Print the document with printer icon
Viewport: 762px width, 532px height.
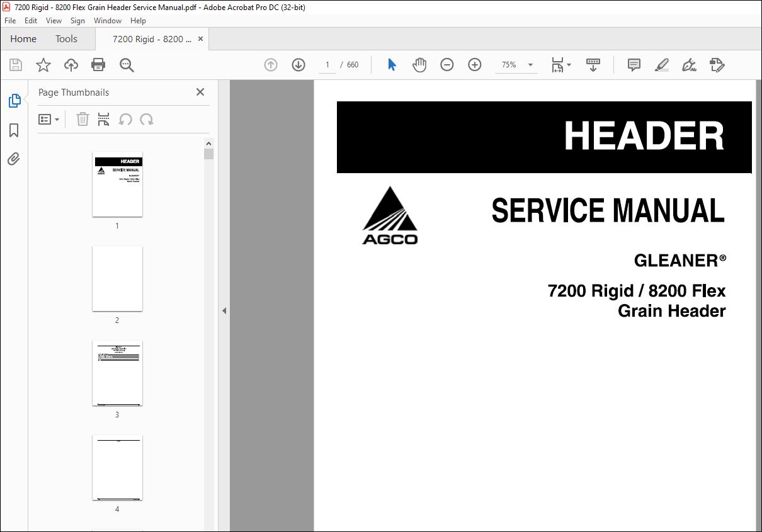[x=98, y=65]
